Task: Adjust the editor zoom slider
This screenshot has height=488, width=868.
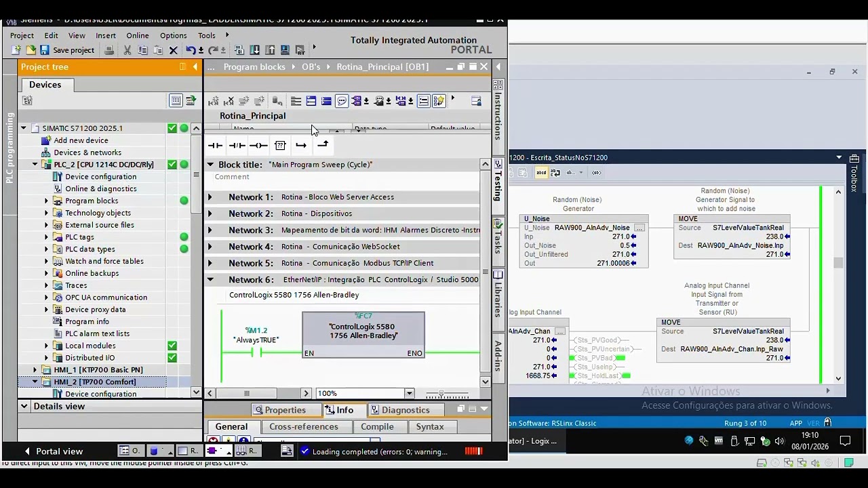Action: click(x=441, y=394)
